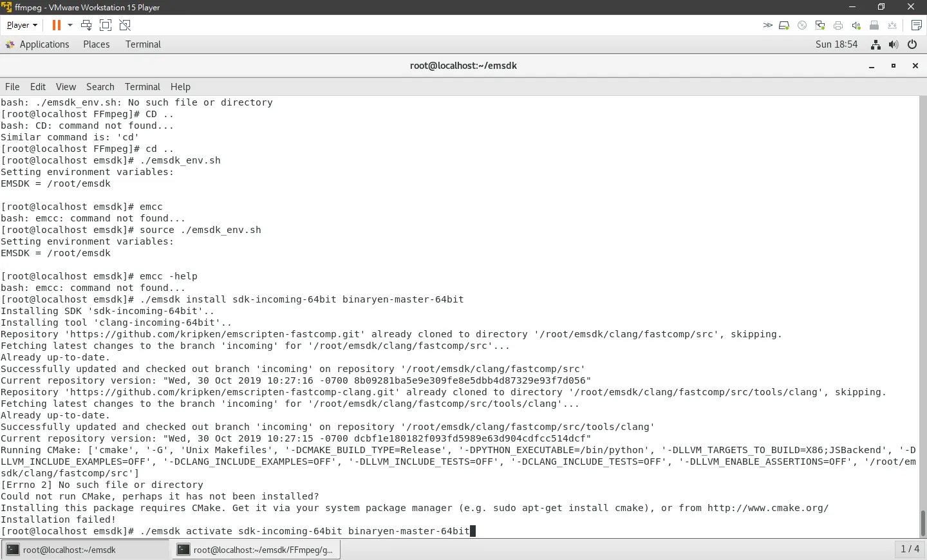Screen dimensions: 927x560
Task: Click the printer device icon
Action: pos(838,25)
